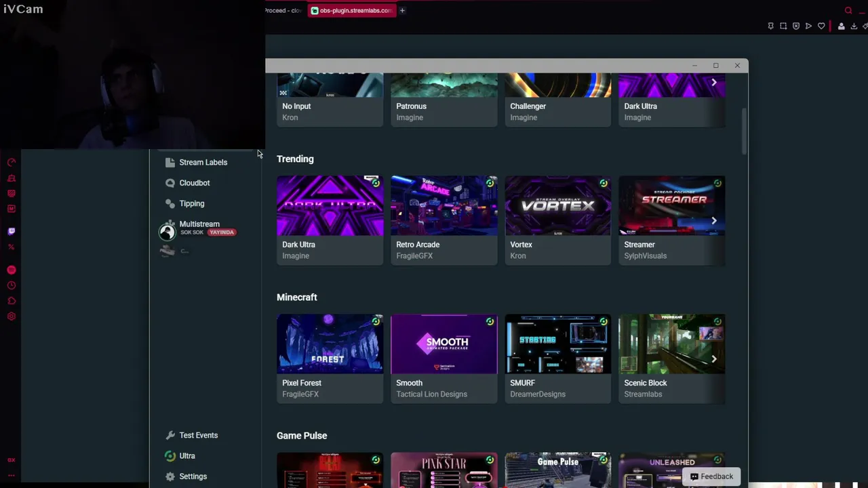Open the red circular player sidebar icon
868x488 pixels.
12,270
